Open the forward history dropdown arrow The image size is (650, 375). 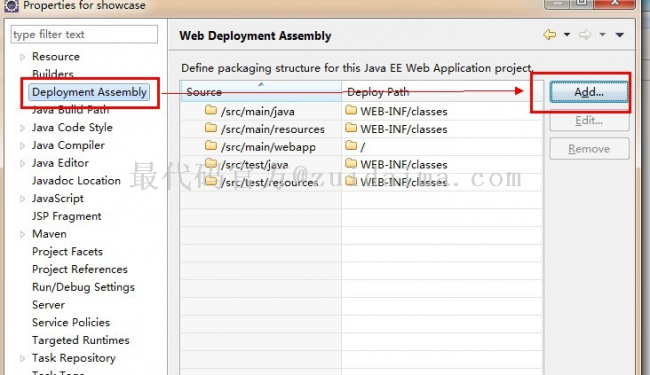click(602, 35)
